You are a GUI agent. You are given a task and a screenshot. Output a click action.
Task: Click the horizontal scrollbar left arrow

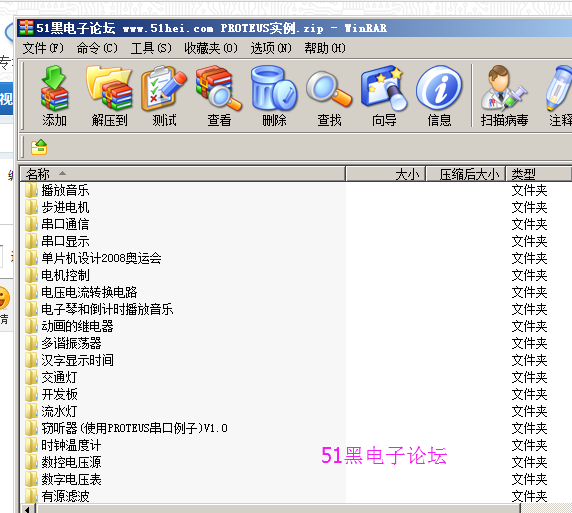tap(28, 509)
